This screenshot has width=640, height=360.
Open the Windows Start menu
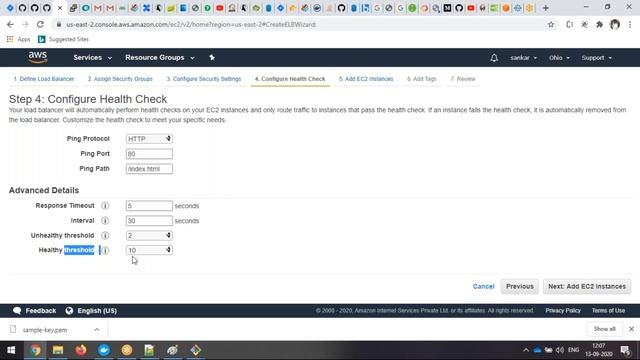click(11, 350)
